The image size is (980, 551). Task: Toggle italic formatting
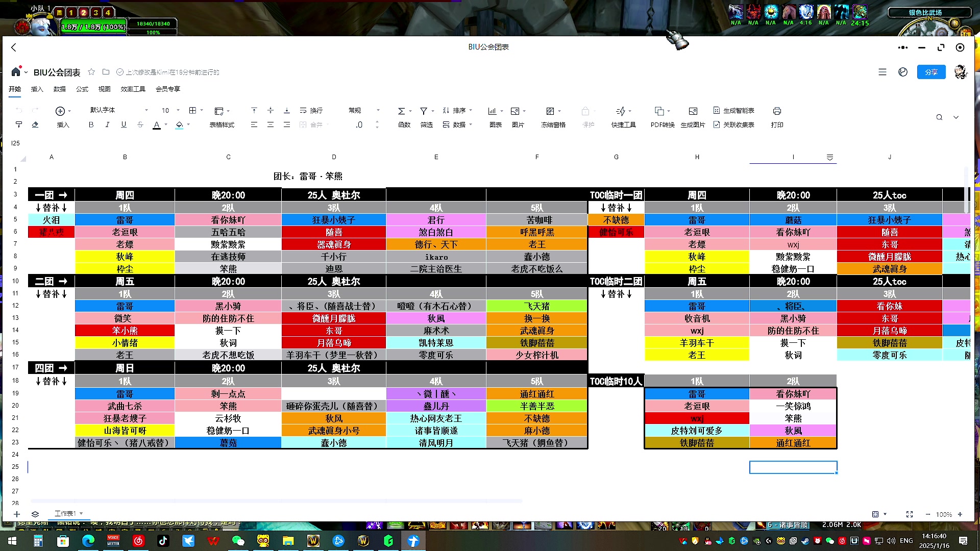107,124
